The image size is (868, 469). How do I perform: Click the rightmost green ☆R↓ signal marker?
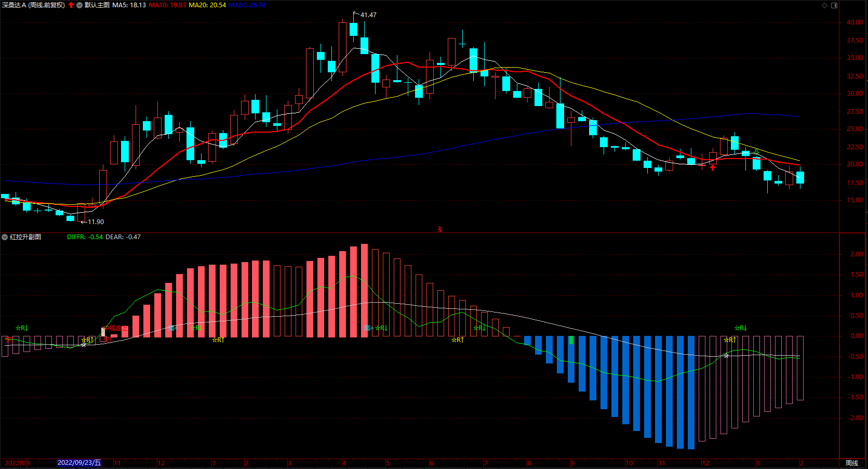741,328
